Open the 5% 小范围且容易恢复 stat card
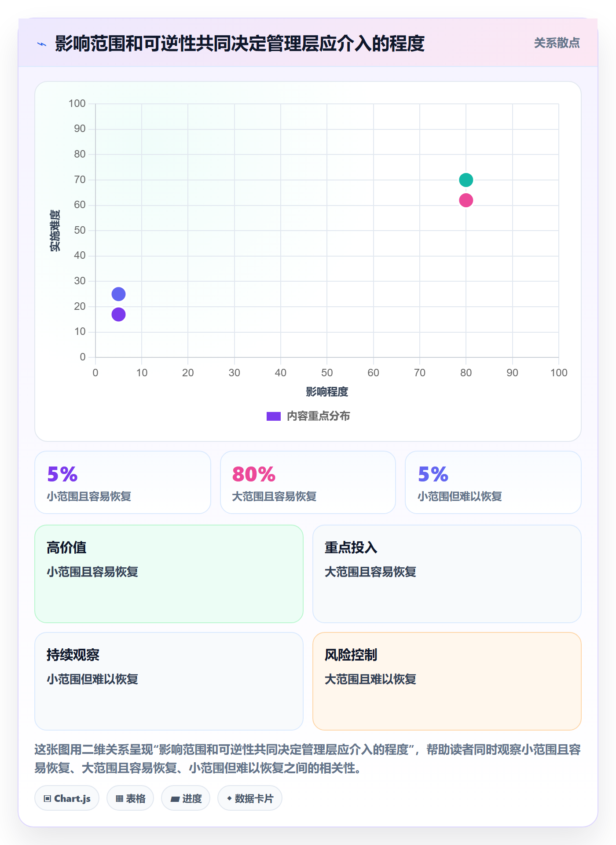616x845 pixels. coord(123,482)
